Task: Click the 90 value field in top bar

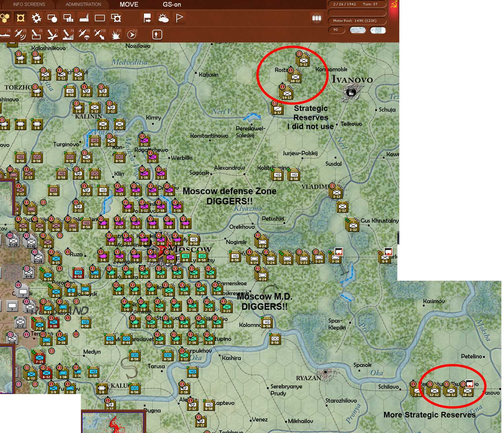Action: pos(337,30)
